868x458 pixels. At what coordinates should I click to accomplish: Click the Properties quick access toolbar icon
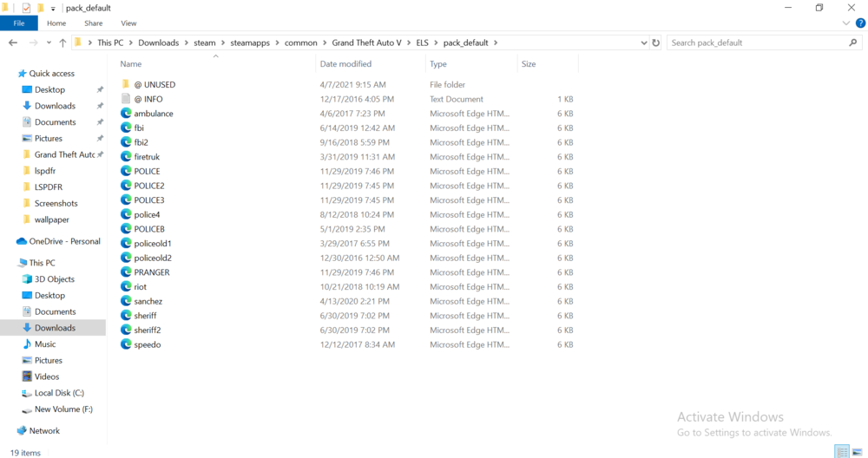26,8
